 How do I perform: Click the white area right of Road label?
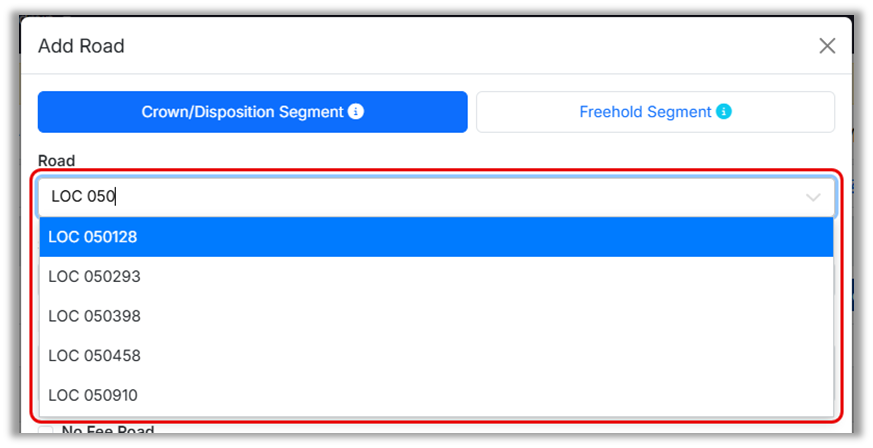450,160
